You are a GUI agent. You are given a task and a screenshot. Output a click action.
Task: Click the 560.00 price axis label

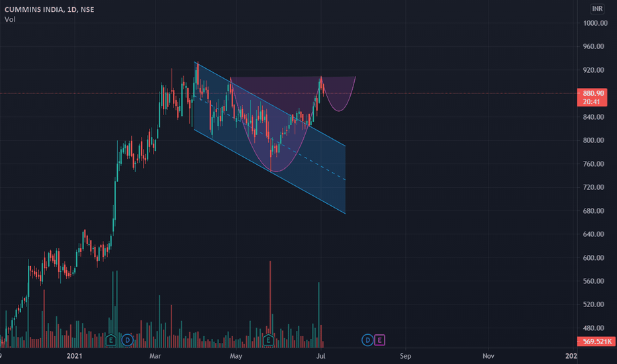point(593,281)
